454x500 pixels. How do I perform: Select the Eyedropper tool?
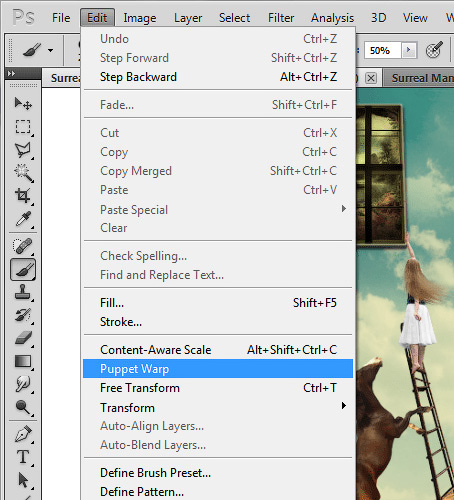click(x=23, y=219)
